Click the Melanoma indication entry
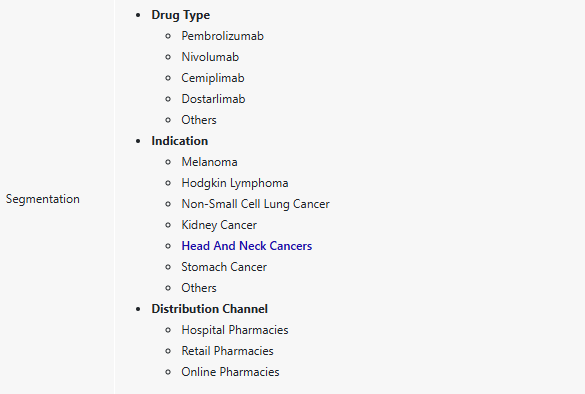This screenshot has height=394, width=585. [x=209, y=162]
